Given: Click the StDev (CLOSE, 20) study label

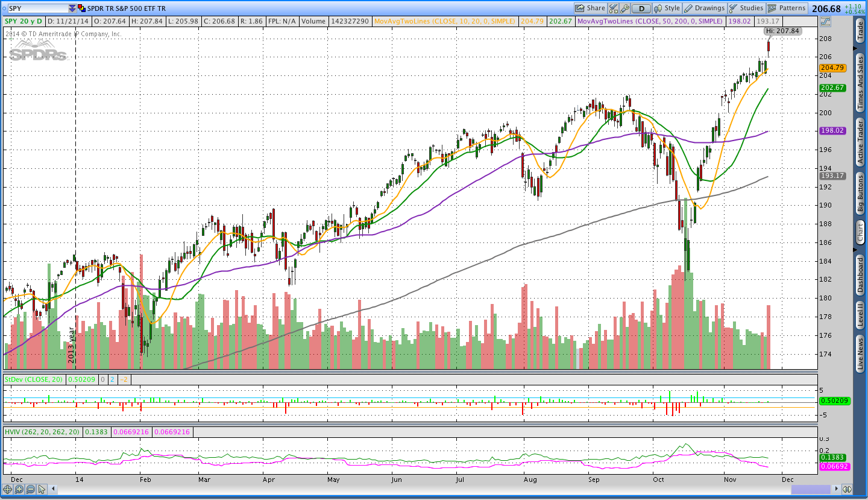Looking at the screenshot, I should 35,379.
